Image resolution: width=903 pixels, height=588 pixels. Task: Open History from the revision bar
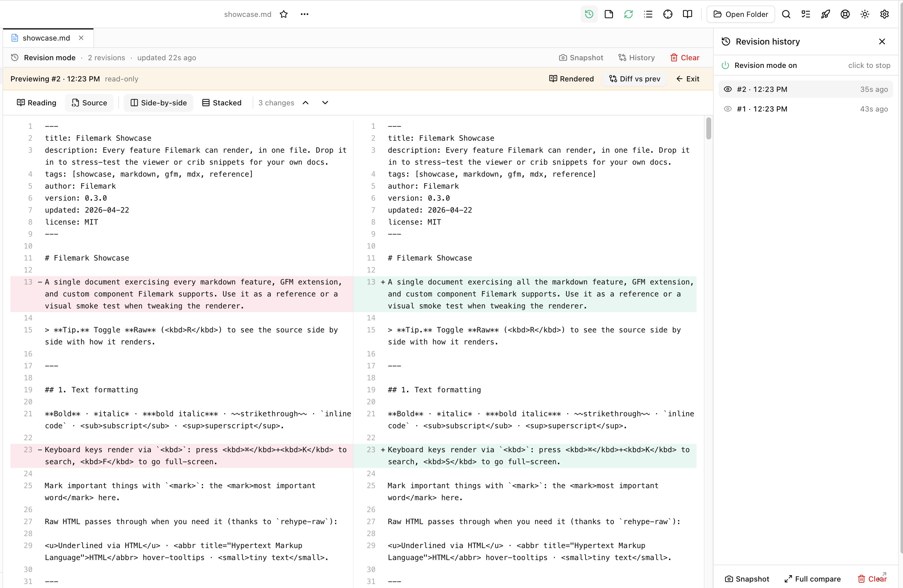(x=637, y=58)
